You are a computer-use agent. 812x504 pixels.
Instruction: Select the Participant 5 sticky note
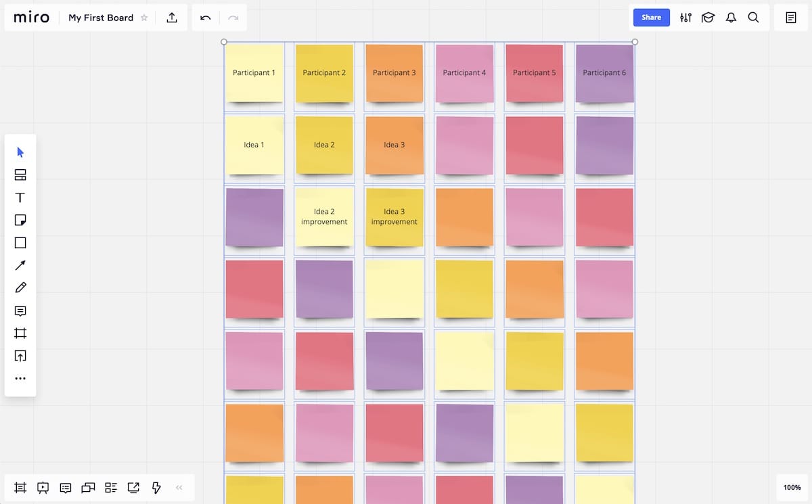(535, 73)
